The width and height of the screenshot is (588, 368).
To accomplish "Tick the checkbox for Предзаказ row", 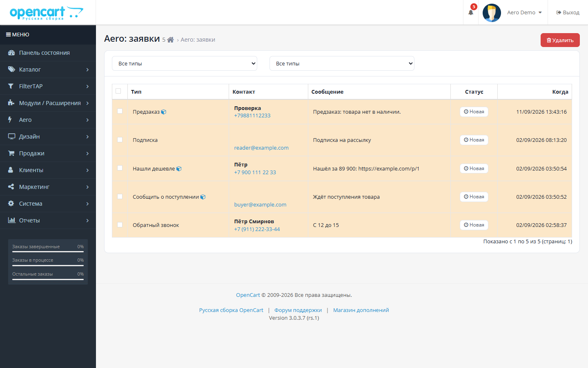I will coord(120,111).
